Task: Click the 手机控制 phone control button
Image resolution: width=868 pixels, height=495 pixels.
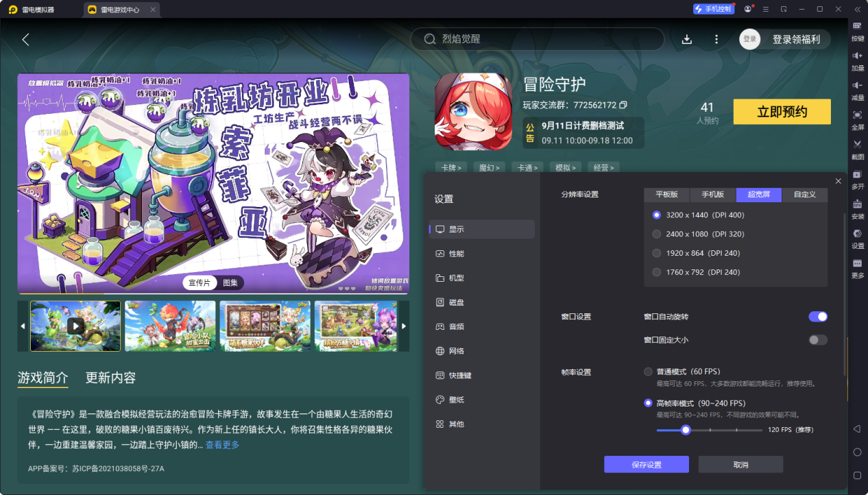Action: (x=714, y=9)
